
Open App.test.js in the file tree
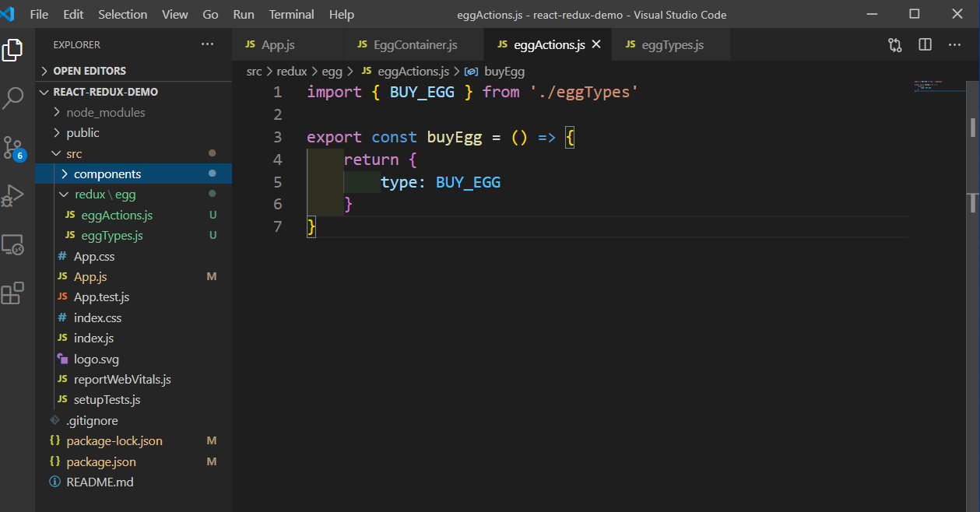(x=134, y=297)
